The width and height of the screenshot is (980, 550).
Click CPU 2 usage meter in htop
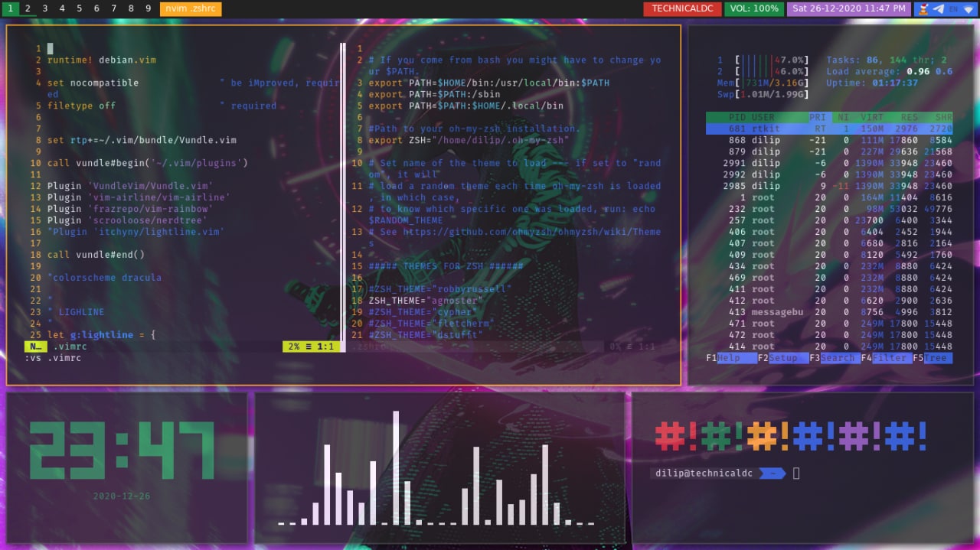[x=763, y=71]
